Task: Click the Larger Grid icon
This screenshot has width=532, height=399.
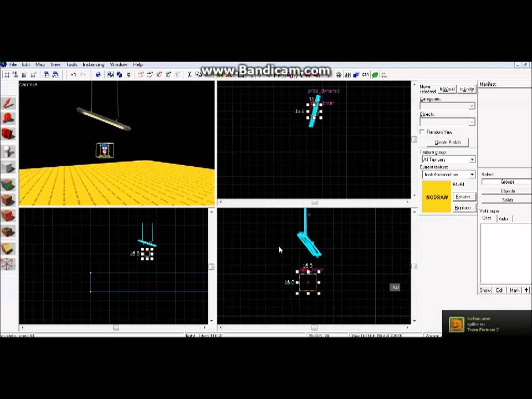Action: coord(33,75)
